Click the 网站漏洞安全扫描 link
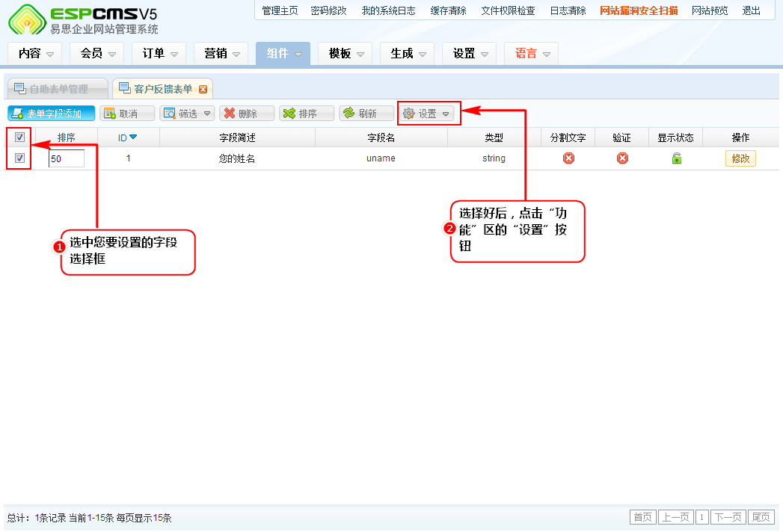Viewport: 783px width, 532px height. click(639, 10)
